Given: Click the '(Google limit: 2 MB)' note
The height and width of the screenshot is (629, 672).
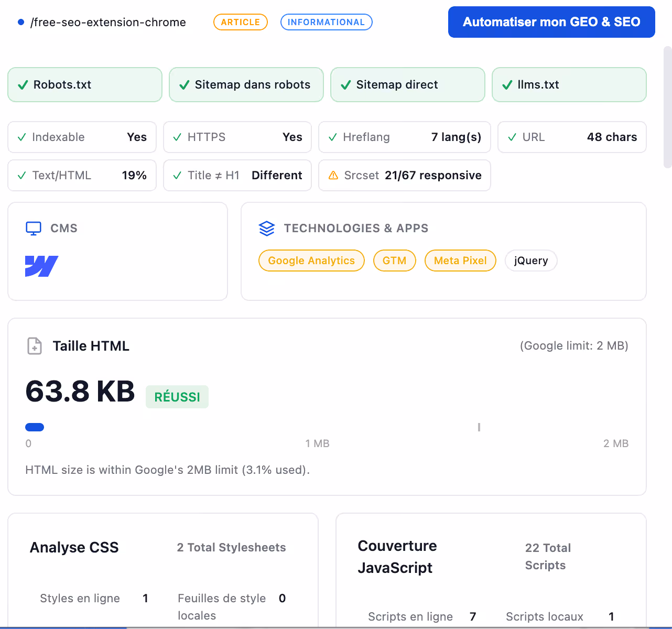Looking at the screenshot, I should [574, 346].
